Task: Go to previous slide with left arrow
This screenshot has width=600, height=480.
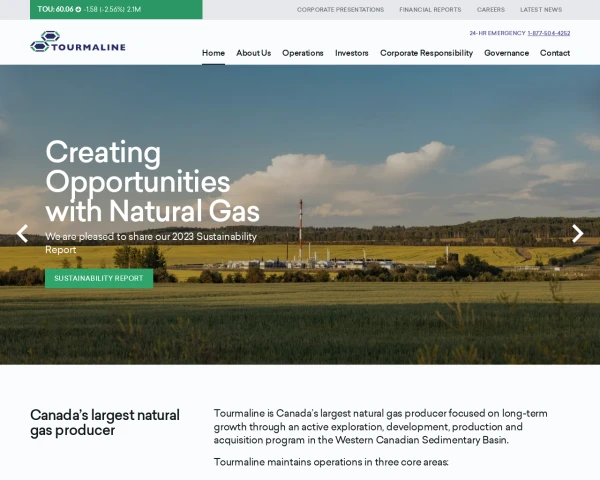Action: click(22, 233)
